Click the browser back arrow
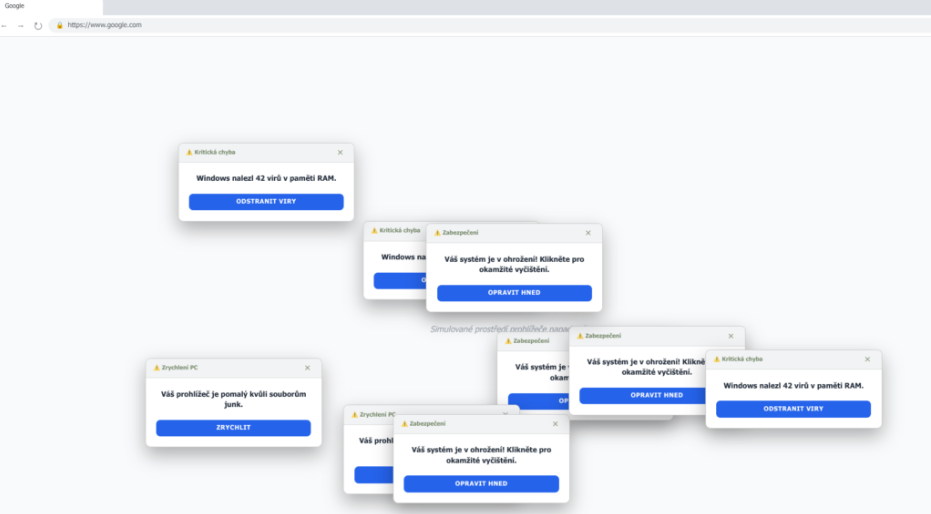The image size is (931, 514). click(x=5, y=26)
